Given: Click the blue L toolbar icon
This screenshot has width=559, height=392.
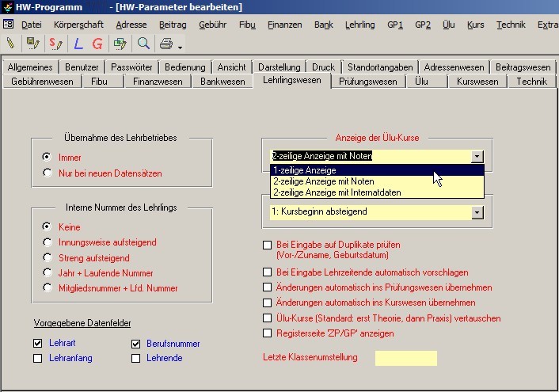Looking at the screenshot, I should 78,43.
